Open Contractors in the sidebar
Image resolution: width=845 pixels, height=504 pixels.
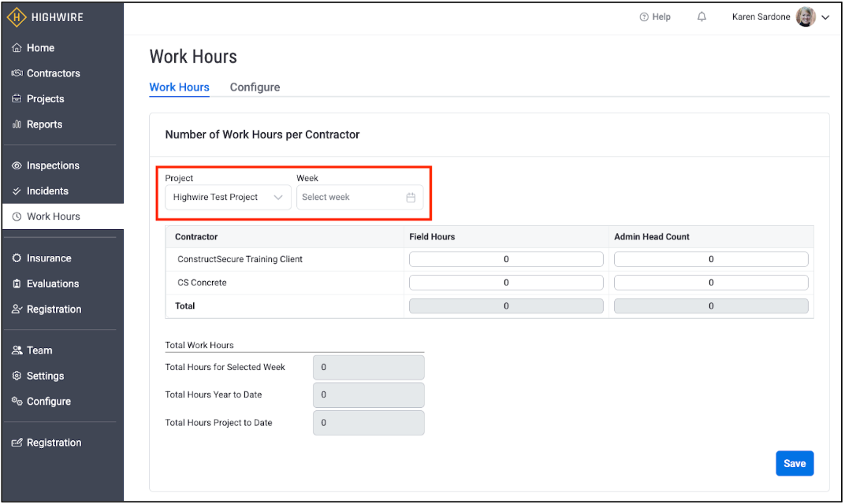click(x=53, y=73)
